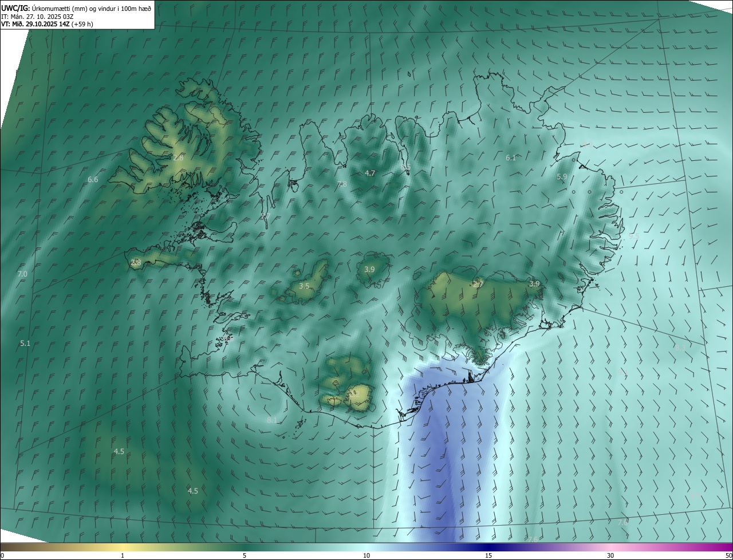
Task: Click the '1' tick on the color scale
Action: [123, 555]
